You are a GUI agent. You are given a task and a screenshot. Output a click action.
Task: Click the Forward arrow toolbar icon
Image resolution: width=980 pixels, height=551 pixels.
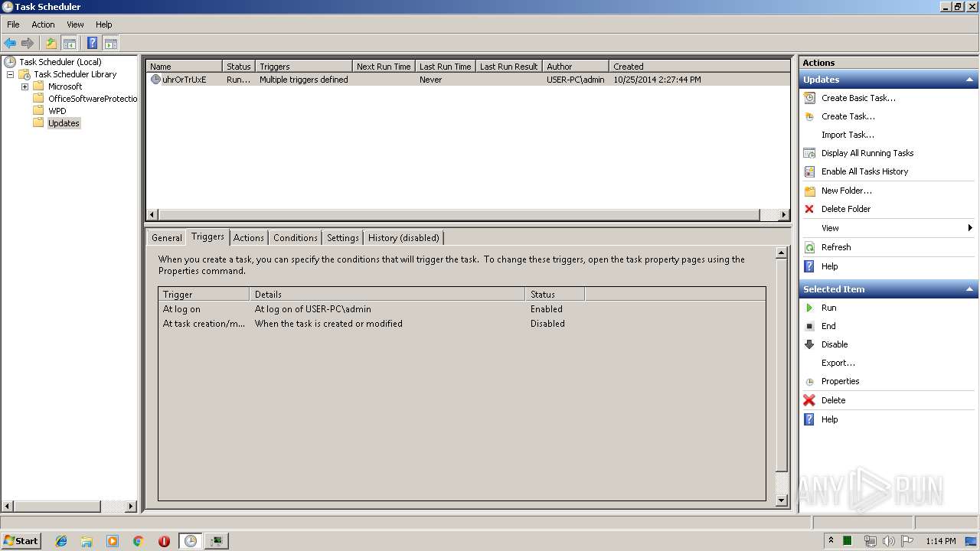[x=28, y=44]
